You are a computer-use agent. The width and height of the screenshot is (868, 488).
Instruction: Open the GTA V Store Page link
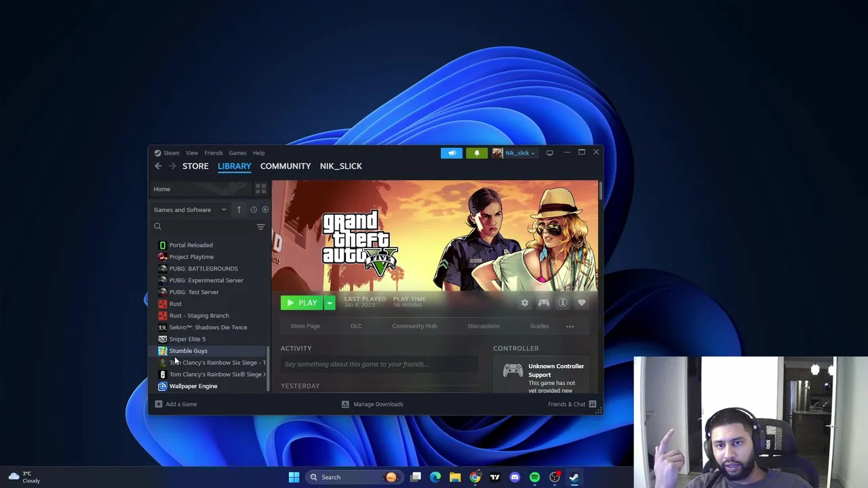(305, 326)
